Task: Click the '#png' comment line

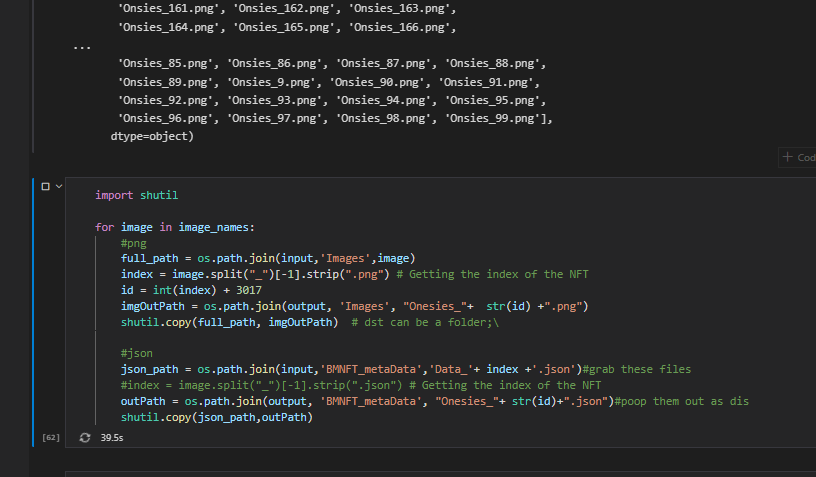Action: 133,243
